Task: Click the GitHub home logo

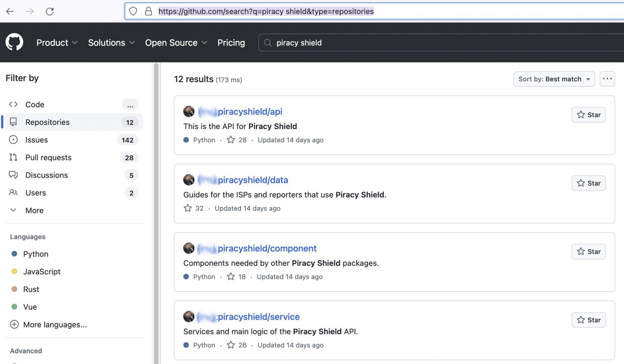Action: coord(14,42)
